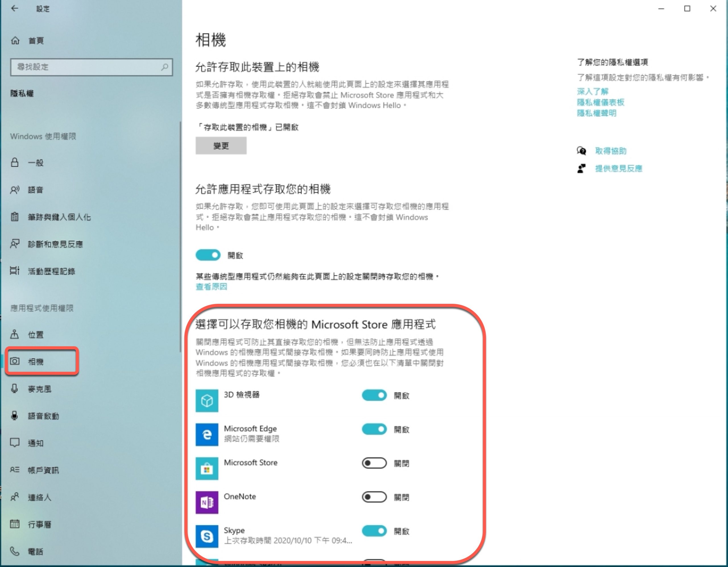728x567 pixels.
Task: Click the Skype app icon
Action: (207, 536)
